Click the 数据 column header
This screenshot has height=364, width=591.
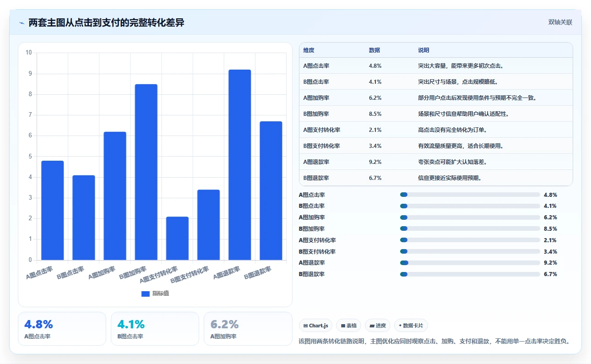point(374,50)
